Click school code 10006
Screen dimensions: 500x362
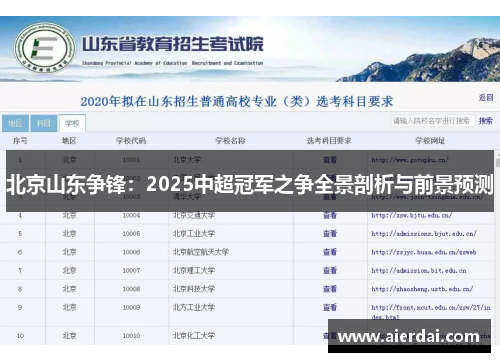coord(131,252)
